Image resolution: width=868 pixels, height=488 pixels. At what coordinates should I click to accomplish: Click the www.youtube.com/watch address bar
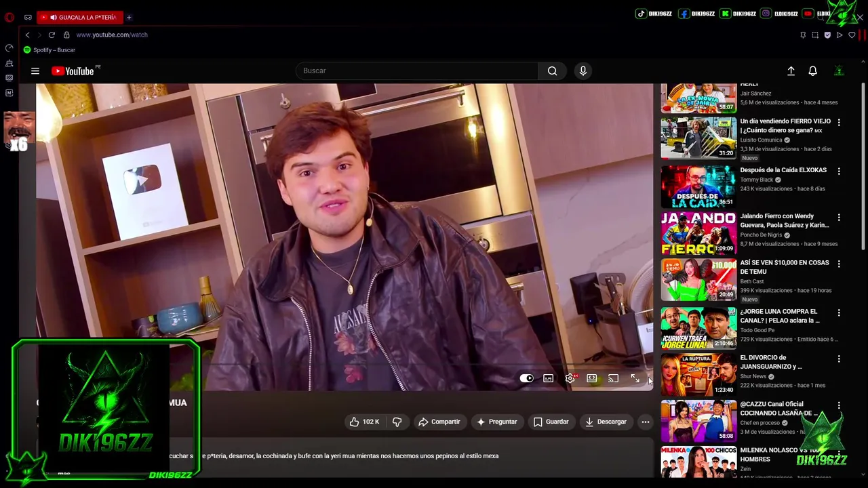(x=112, y=35)
